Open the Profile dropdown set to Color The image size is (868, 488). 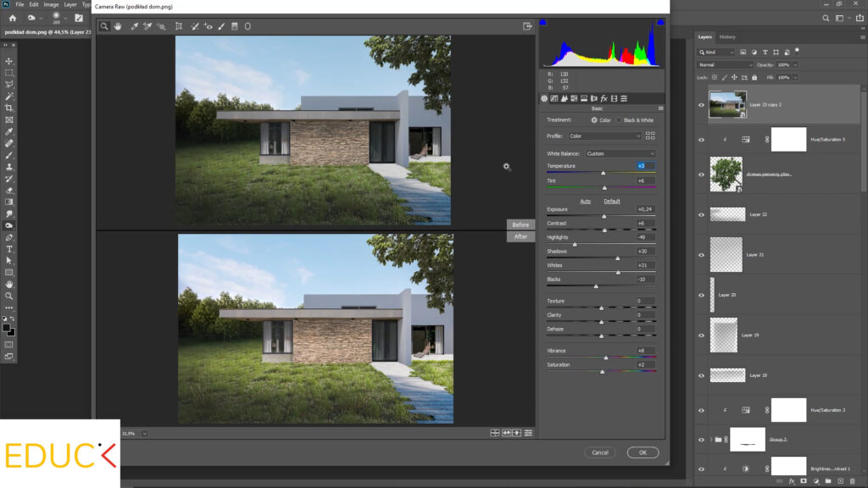click(x=604, y=136)
